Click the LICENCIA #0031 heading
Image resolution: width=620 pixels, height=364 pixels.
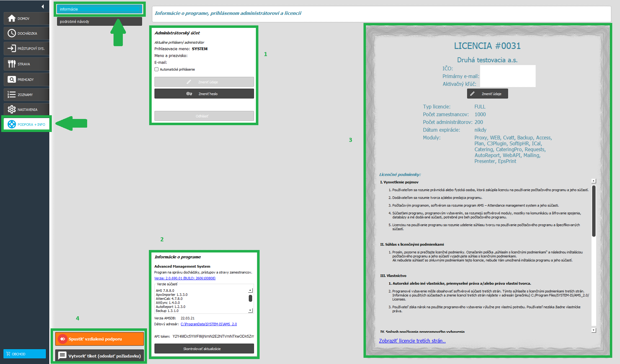click(x=487, y=46)
